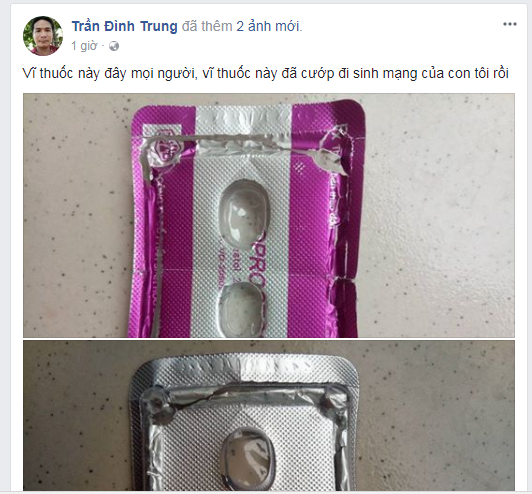Click the '2 ảnh mới' text
The image size is (532, 494).
[x=269, y=26]
